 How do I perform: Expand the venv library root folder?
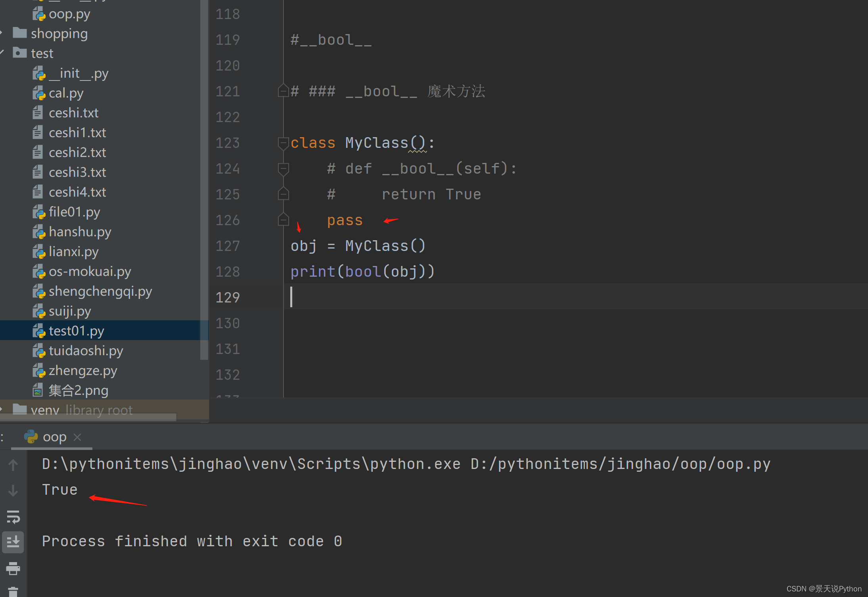click(2, 409)
